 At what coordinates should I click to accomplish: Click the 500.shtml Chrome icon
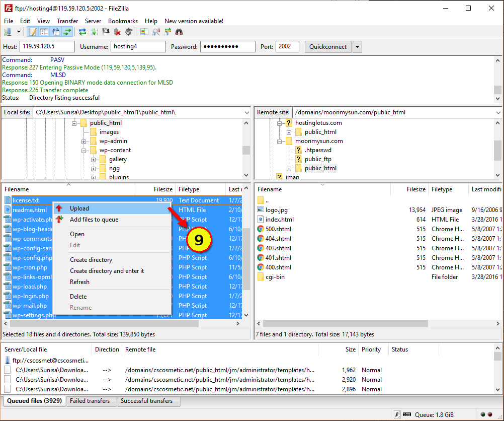point(261,229)
